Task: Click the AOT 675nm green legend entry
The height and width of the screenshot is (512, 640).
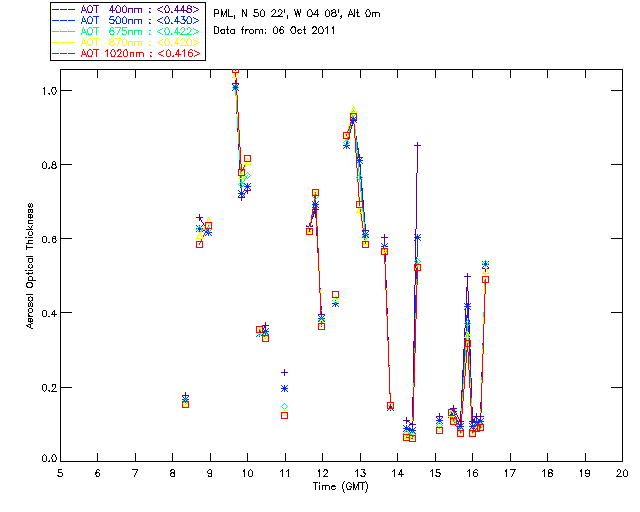Action: tap(126, 31)
